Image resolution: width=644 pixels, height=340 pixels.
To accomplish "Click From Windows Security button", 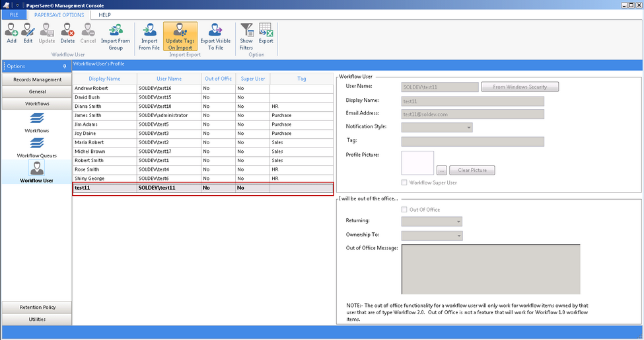I will (x=520, y=87).
